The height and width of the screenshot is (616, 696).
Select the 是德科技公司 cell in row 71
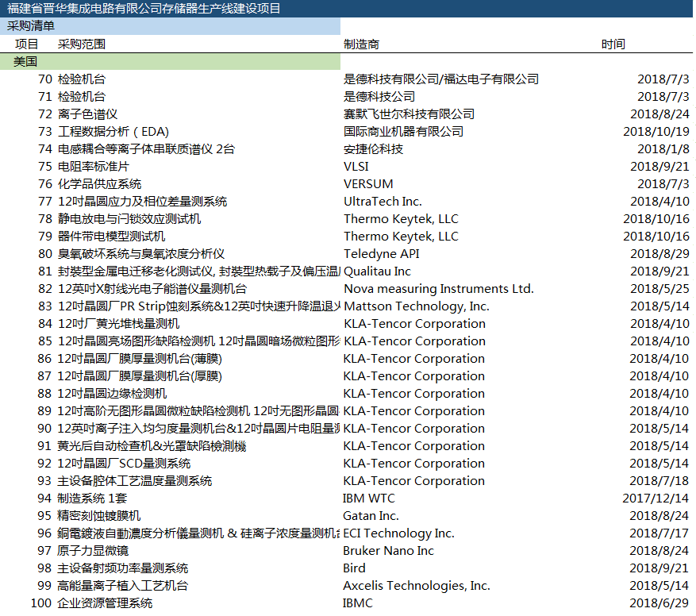[x=379, y=96]
